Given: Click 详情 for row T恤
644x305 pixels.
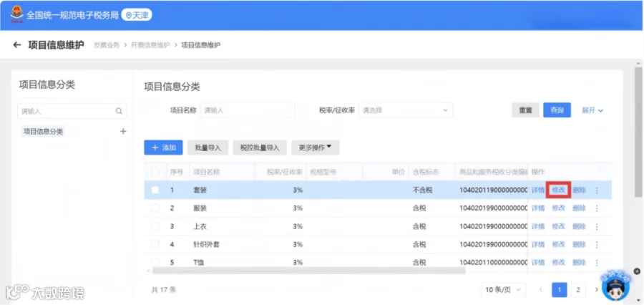Looking at the screenshot, I should [x=538, y=262].
